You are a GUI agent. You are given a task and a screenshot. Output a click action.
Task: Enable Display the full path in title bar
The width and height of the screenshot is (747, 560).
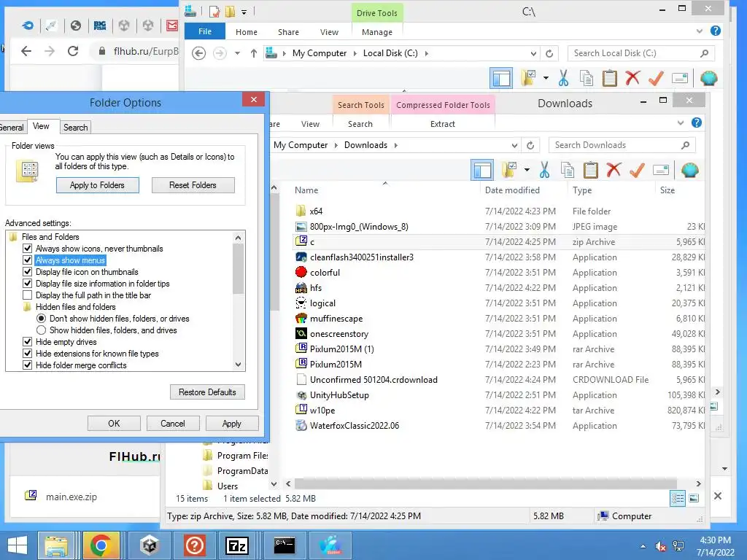(28, 295)
